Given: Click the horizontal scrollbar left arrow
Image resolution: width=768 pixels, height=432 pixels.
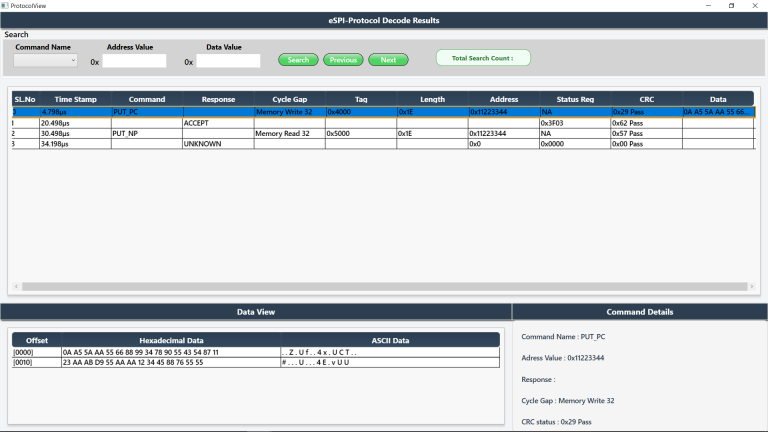Looking at the screenshot, I should click(x=16, y=287).
